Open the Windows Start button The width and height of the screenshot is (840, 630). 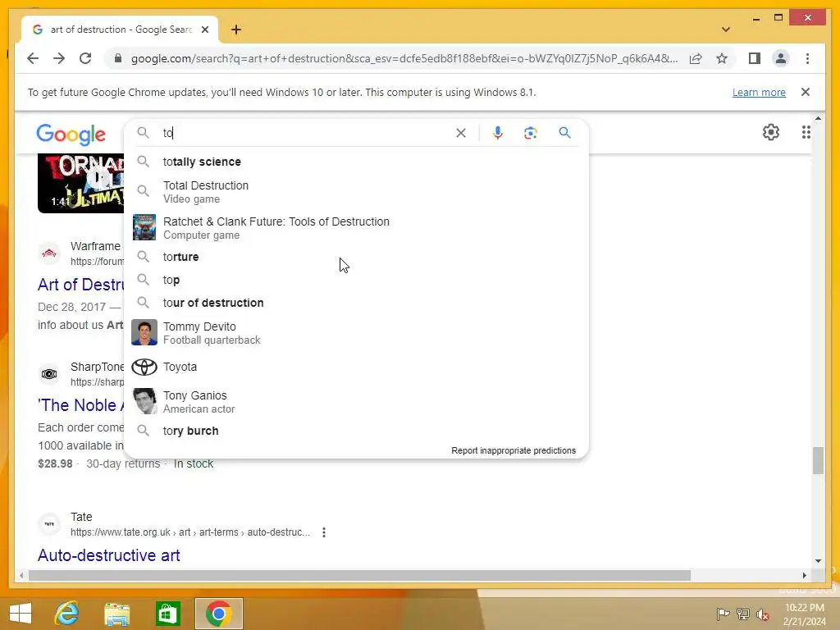pyautogui.click(x=21, y=614)
